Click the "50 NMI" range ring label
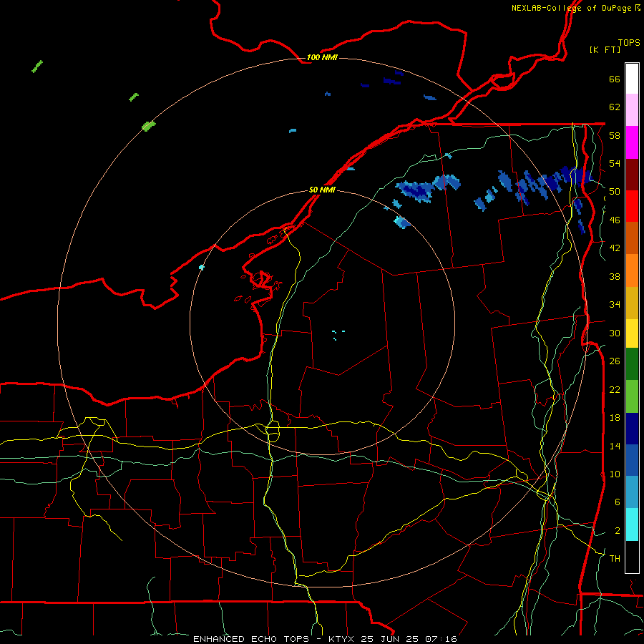Screen dimensions: 644x644 point(322,190)
